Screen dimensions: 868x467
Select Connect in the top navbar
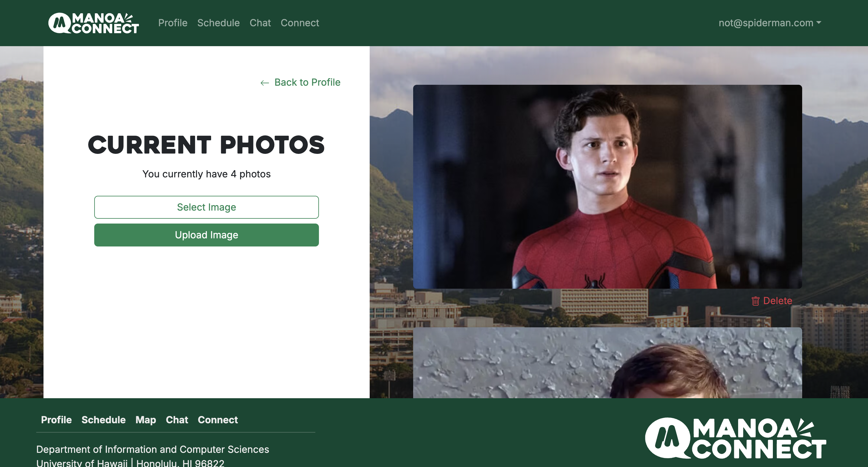pos(300,23)
